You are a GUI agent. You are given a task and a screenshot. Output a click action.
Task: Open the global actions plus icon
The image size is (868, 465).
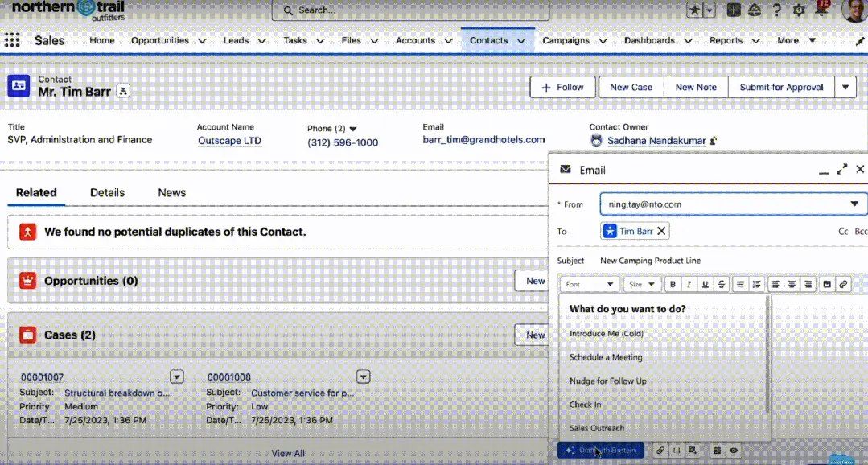pyautogui.click(x=734, y=10)
